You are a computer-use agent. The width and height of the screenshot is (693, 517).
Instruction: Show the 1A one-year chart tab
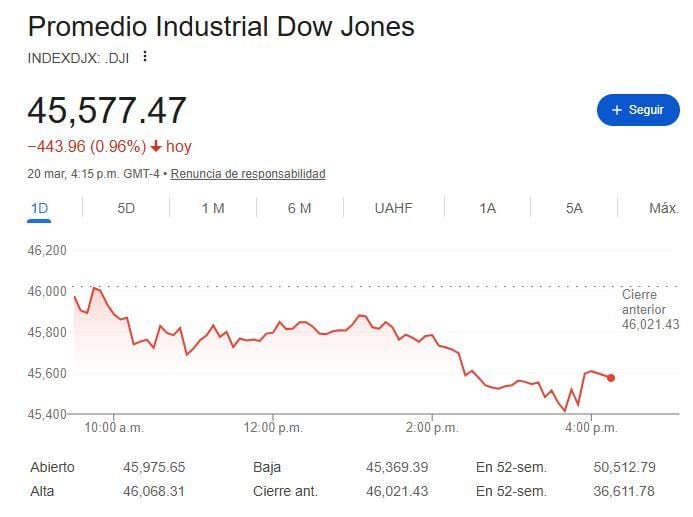coord(487,208)
